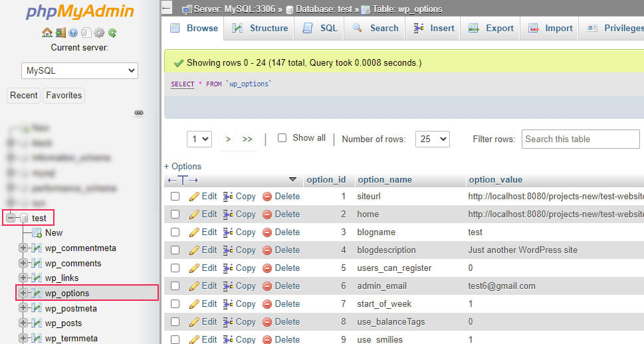Image resolution: width=644 pixels, height=344 pixels.
Task: Click the Filter rows search field
Action: pyautogui.click(x=581, y=139)
